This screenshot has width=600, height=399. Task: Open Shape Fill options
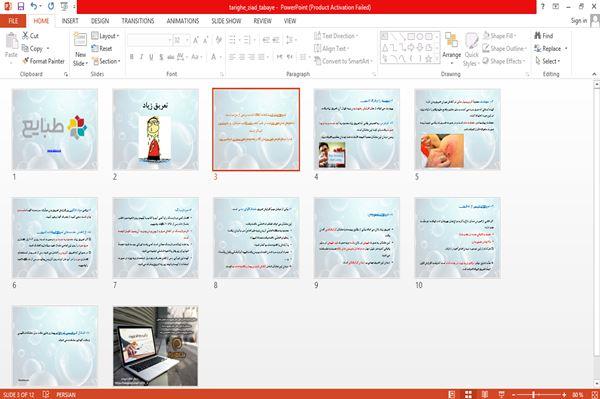(499, 36)
